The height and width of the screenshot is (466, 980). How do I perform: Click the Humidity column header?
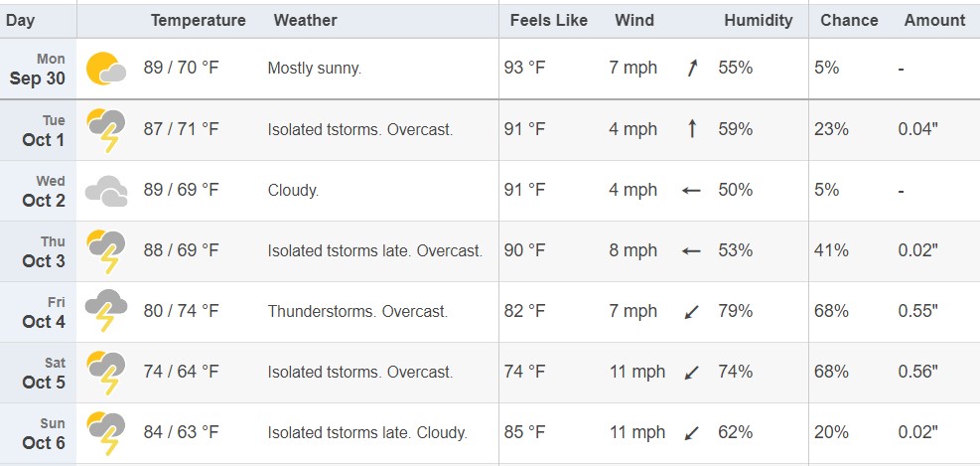point(759,20)
